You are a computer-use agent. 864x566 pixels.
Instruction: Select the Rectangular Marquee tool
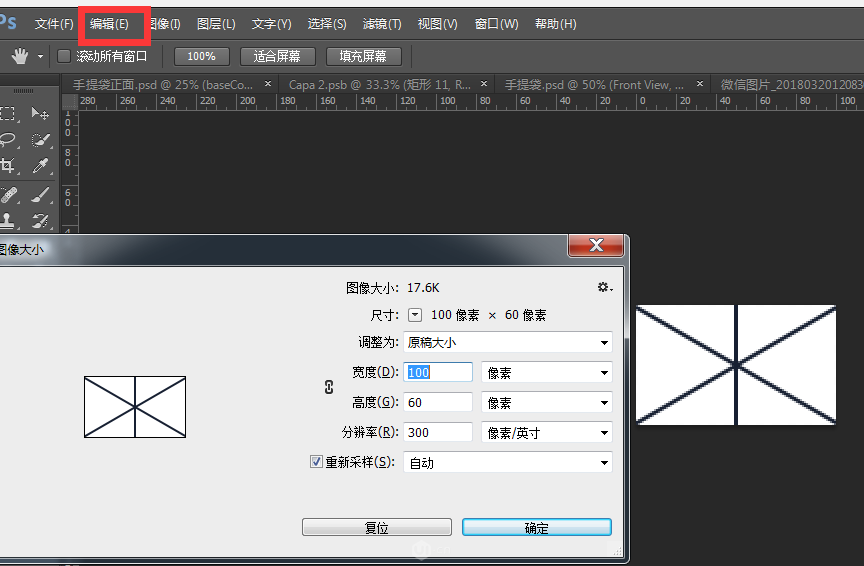[x=7, y=114]
